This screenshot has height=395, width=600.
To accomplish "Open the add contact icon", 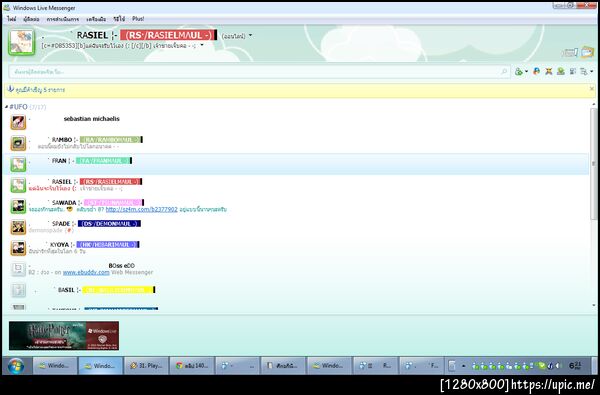I will 518,72.
